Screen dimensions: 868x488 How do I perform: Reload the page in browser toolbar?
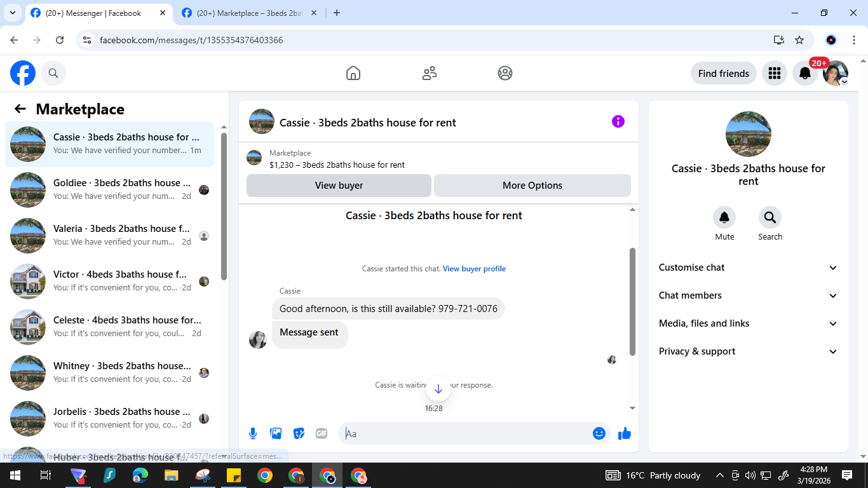60,40
